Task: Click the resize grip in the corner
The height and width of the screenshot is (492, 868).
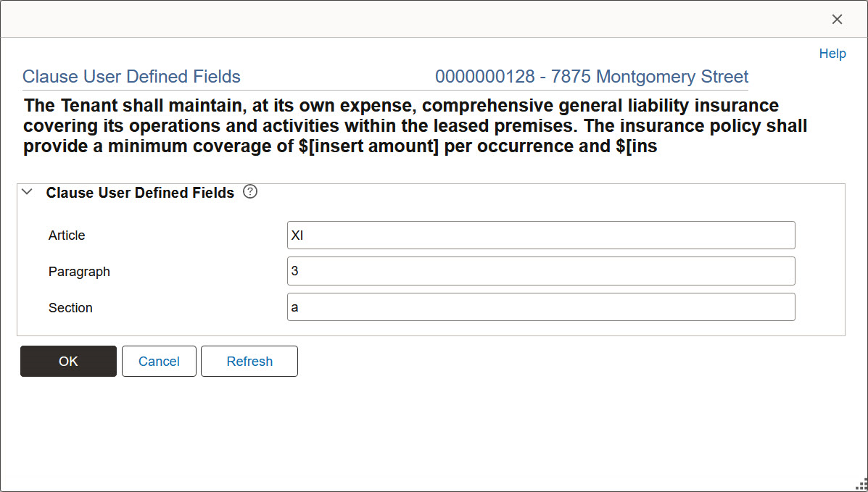Action: pos(861,485)
